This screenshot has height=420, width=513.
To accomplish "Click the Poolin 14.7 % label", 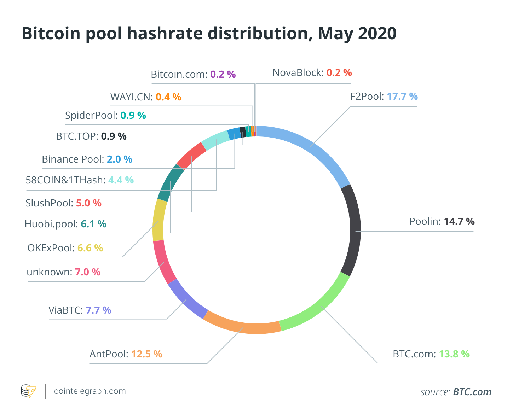I will pos(442,222).
